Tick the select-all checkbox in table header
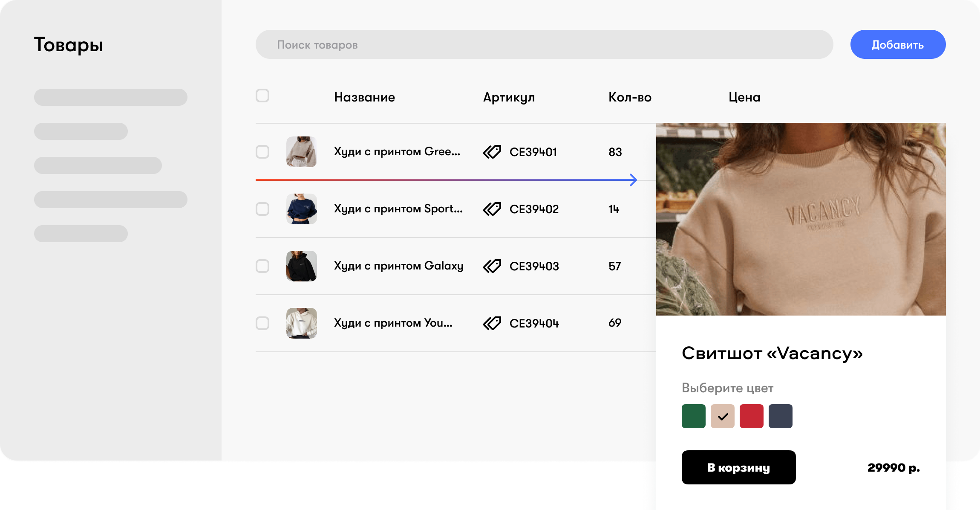 click(x=262, y=96)
